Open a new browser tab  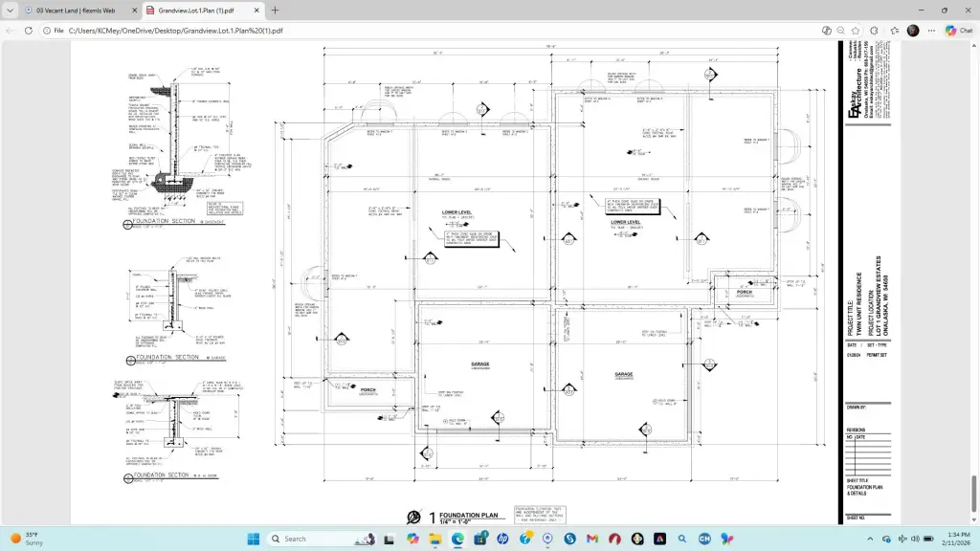click(276, 10)
